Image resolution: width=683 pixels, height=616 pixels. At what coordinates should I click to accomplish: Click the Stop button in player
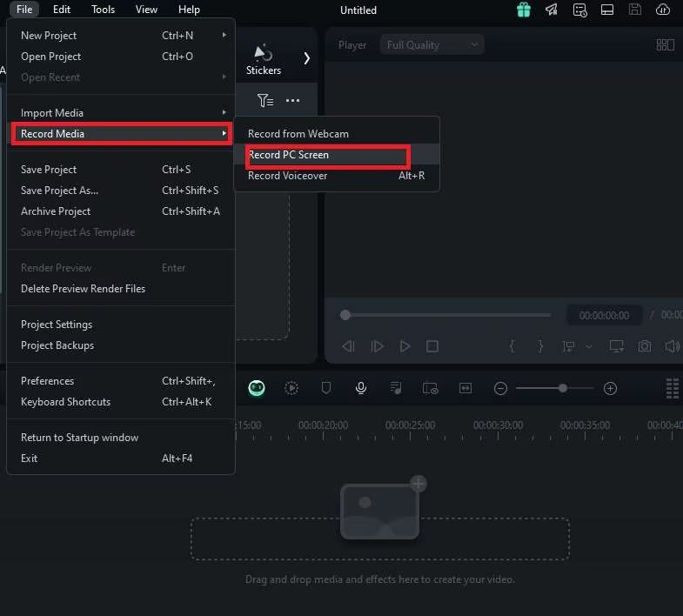(x=432, y=346)
